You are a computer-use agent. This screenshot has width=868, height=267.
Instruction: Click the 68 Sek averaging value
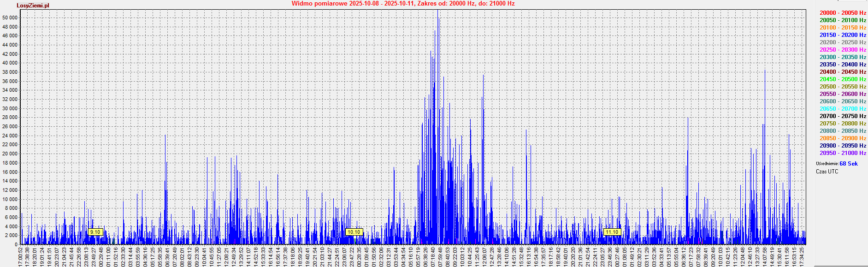849,164
